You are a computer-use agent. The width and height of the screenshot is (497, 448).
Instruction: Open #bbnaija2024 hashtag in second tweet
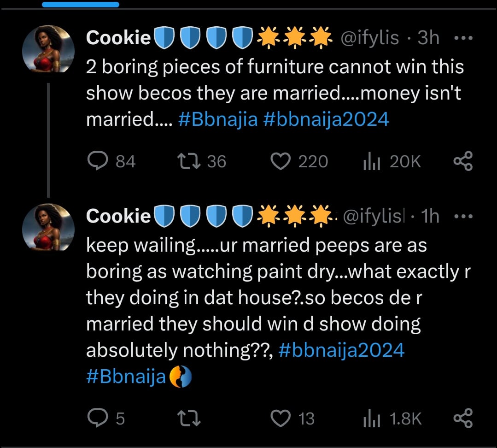click(341, 351)
